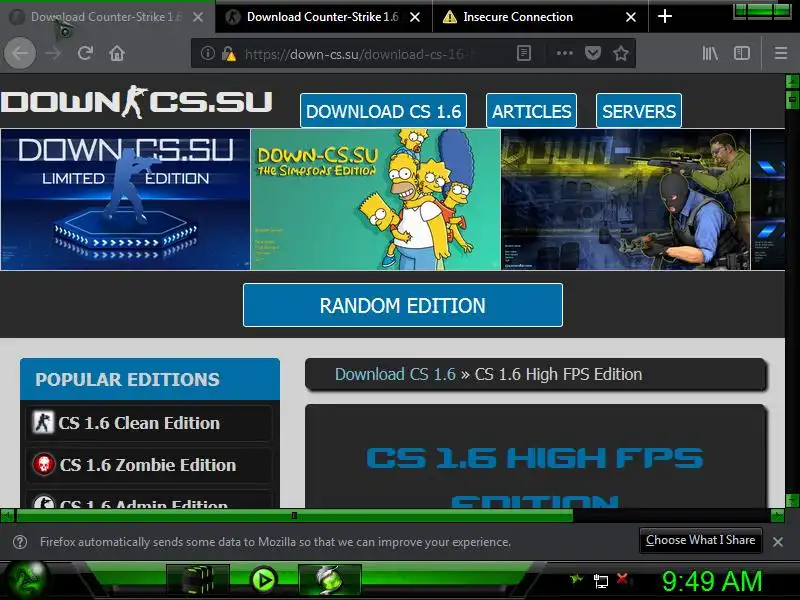The width and height of the screenshot is (800, 600).
Task: Click the horizontal scrollbar right arrow
Action: pyautogui.click(x=777, y=516)
